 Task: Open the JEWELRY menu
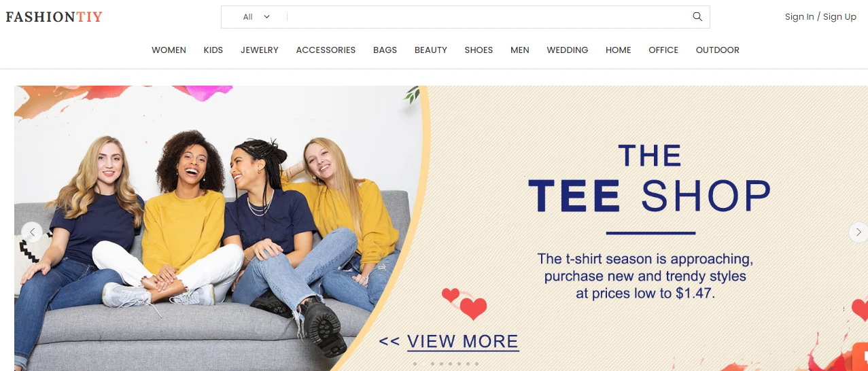(x=260, y=50)
